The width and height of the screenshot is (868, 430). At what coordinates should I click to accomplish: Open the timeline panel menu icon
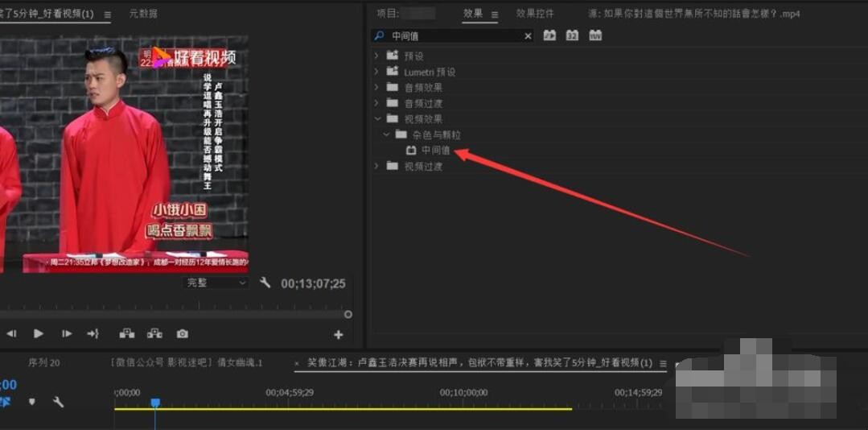pyautogui.click(x=663, y=363)
